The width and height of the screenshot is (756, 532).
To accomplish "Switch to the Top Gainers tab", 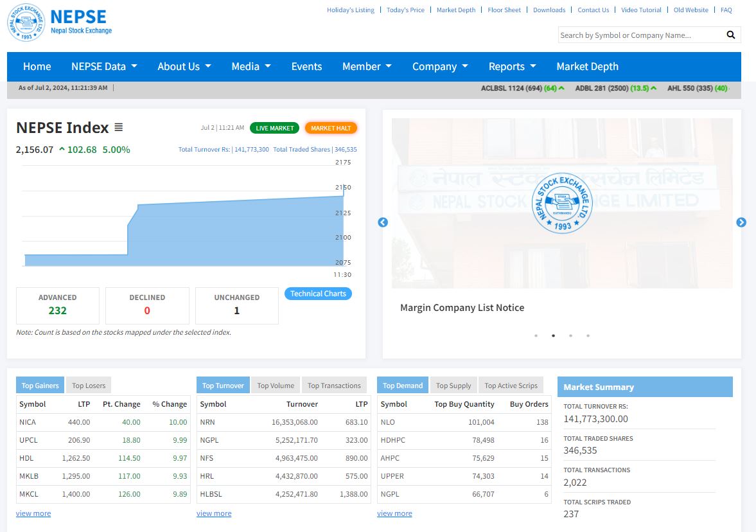I will [40, 386].
